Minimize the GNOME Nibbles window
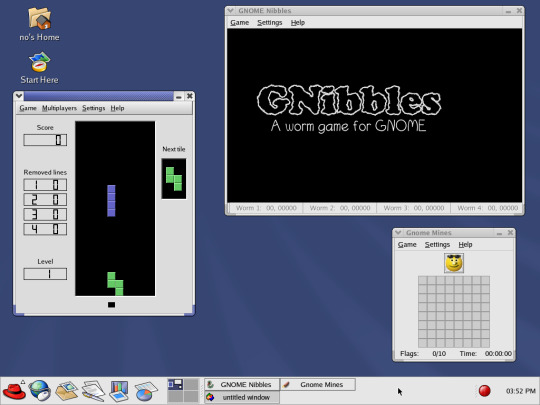540x405 pixels. pos(508,11)
